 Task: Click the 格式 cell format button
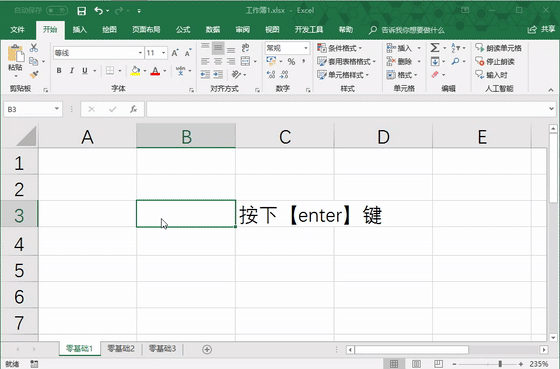click(x=402, y=75)
